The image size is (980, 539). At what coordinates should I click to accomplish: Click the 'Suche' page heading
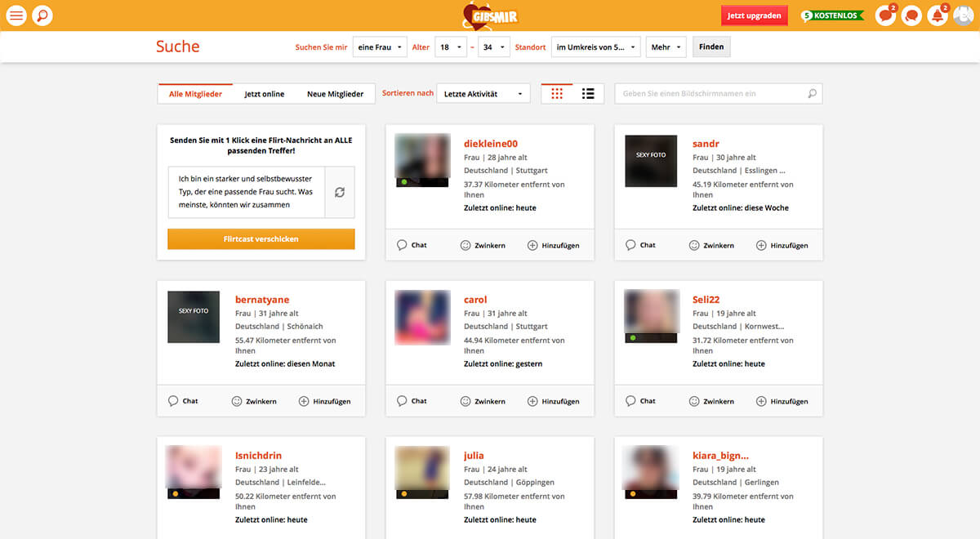click(x=178, y=47)
